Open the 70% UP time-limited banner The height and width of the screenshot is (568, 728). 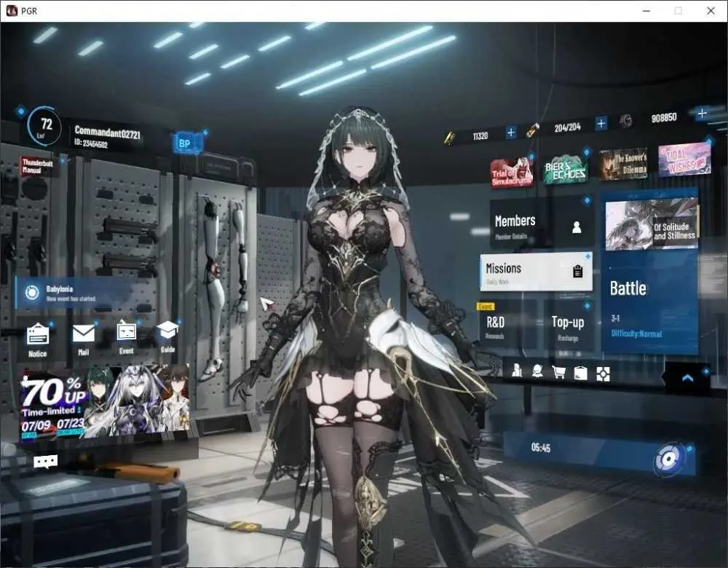[105, 402]
